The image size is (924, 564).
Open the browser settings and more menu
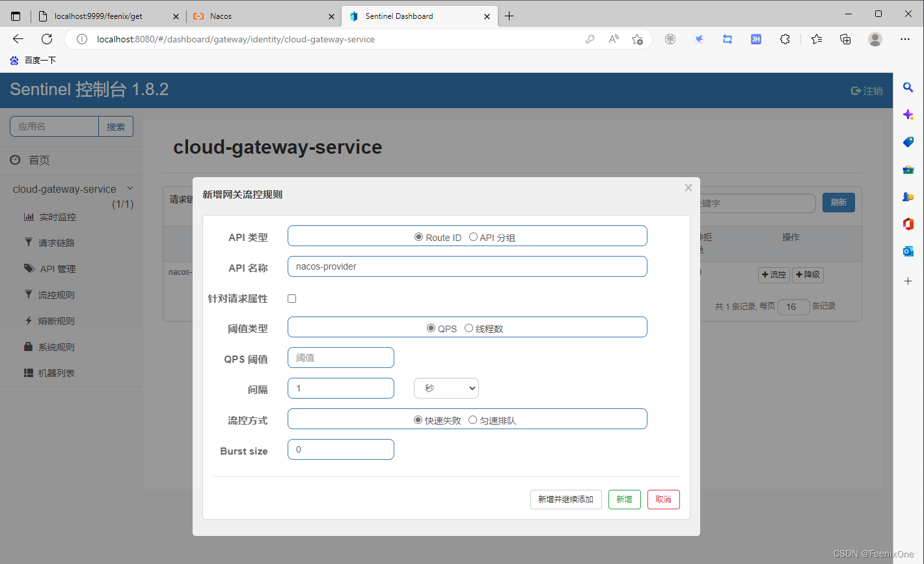pyautogui.click(x=905, y=39)
